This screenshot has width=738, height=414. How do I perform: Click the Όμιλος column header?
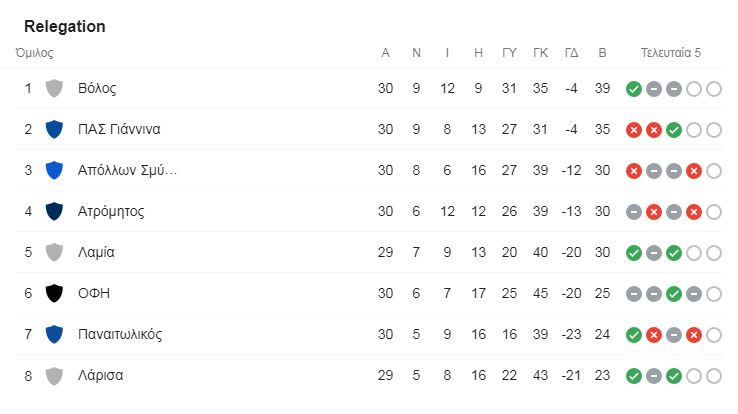pos(34,53)
